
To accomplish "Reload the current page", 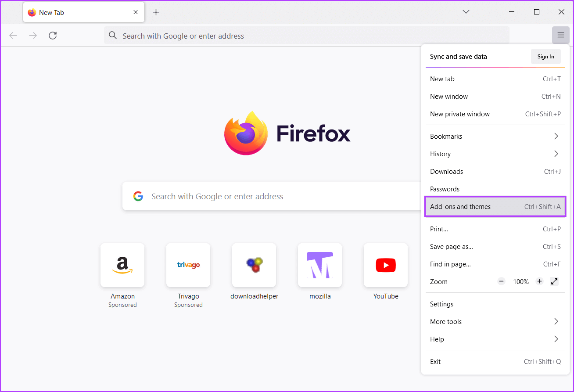I will 53,36.
